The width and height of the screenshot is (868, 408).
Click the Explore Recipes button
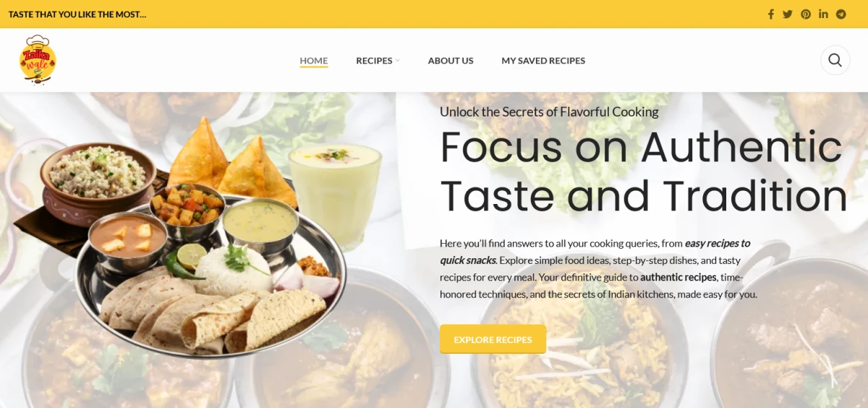[493, 339]
